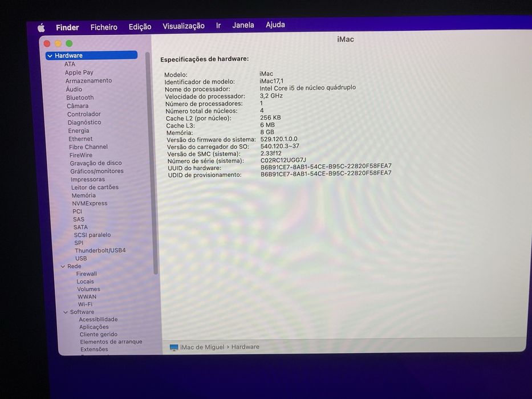The image size is (532, 399).
Task: Select Wi-Fi under Rede
Action: (85, 305)
